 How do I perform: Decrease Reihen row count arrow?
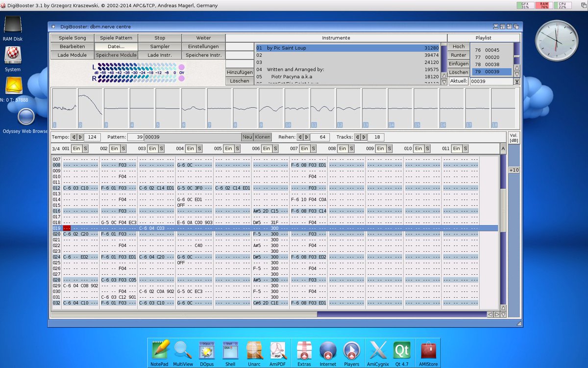pos(300,137)
